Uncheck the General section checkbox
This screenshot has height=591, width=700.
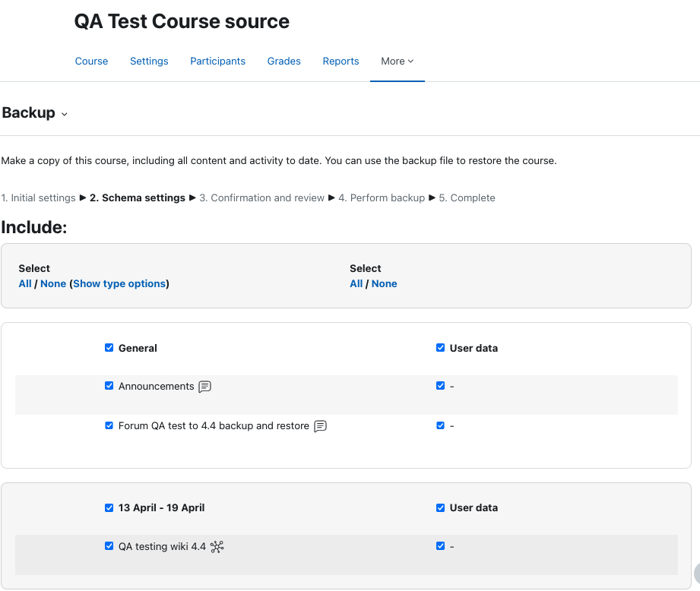pyautogui.click(x=109, y=347)
